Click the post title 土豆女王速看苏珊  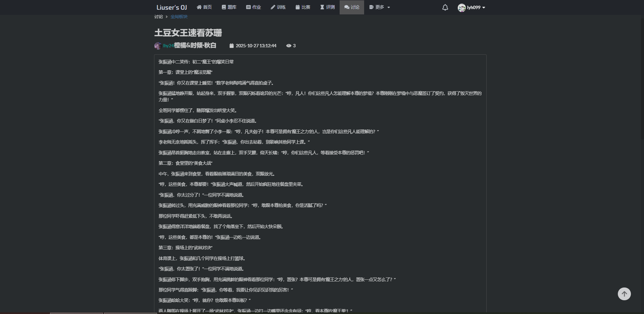pyautogui.click(x=188, y=33)
